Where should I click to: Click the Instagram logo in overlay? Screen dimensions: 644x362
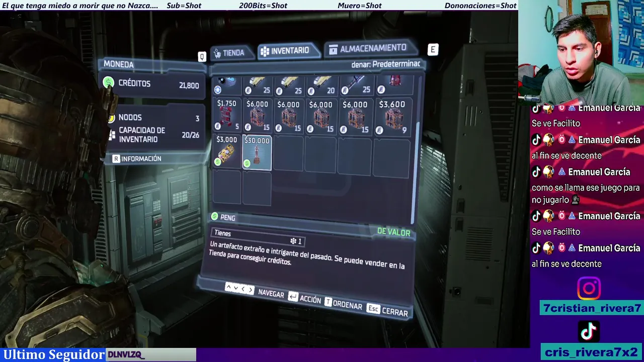(589, 289)
